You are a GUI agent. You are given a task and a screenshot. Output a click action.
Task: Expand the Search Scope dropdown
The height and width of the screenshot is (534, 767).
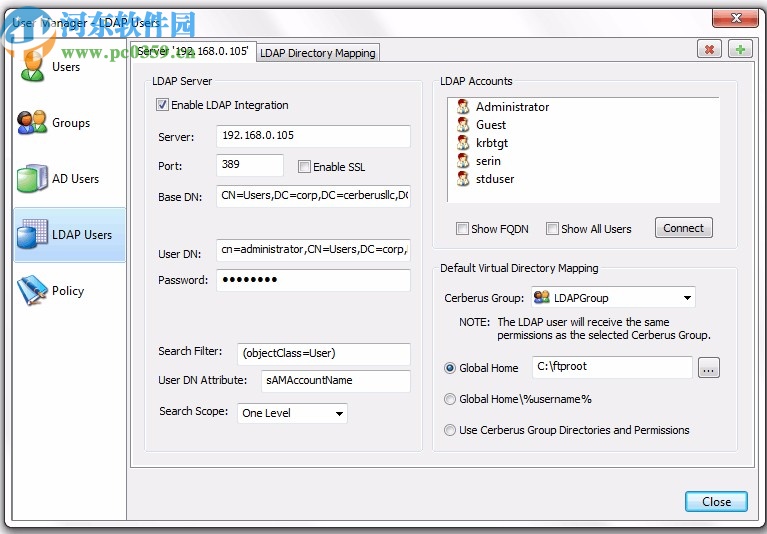click(339, 413)
